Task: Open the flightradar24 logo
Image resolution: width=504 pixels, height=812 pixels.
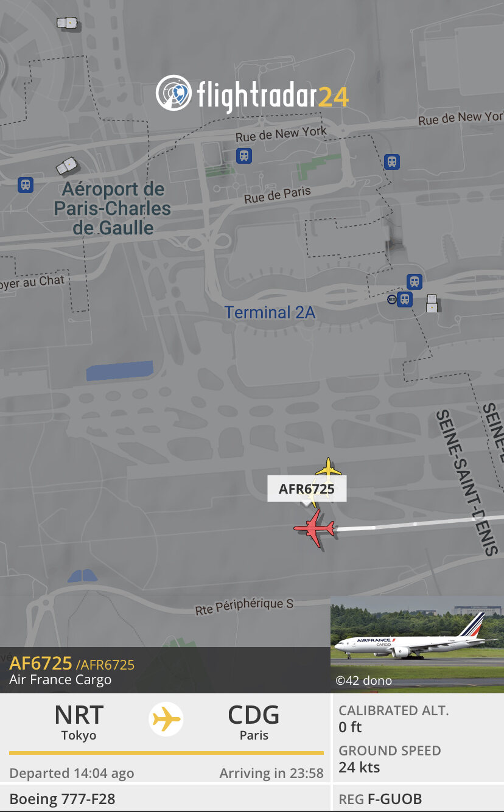Action: [252, 94]
